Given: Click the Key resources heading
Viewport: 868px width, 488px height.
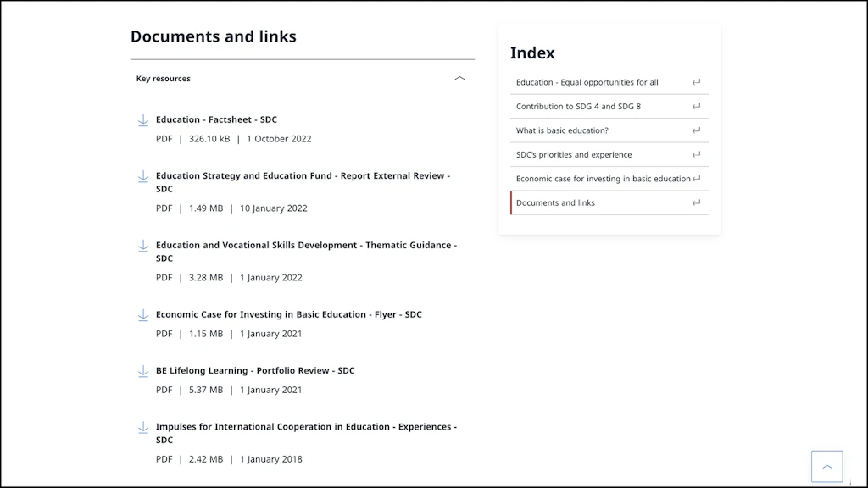Looking at the screenshot, I should coord(164,79).
